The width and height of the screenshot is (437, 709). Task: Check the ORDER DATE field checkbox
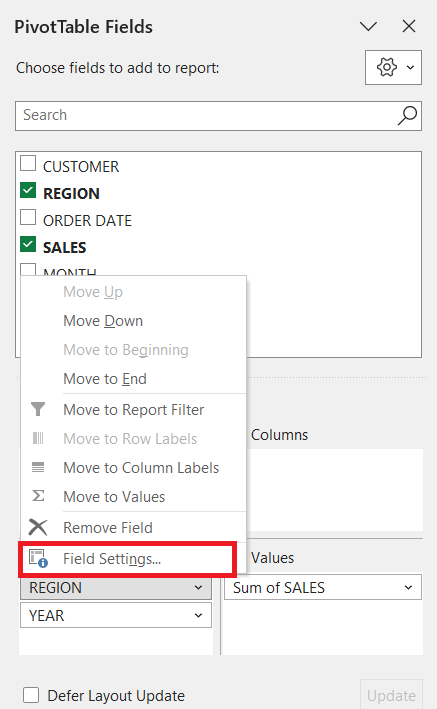coord(28,217)
